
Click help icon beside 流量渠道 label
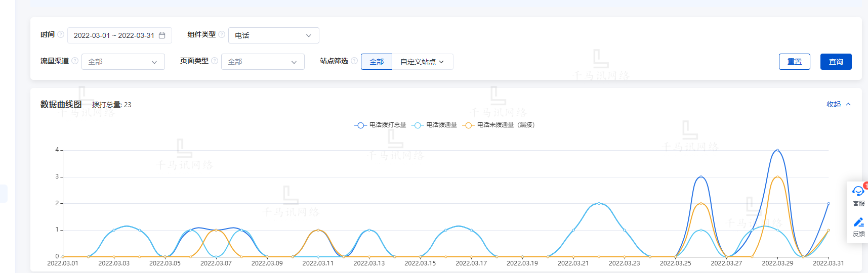75,61
